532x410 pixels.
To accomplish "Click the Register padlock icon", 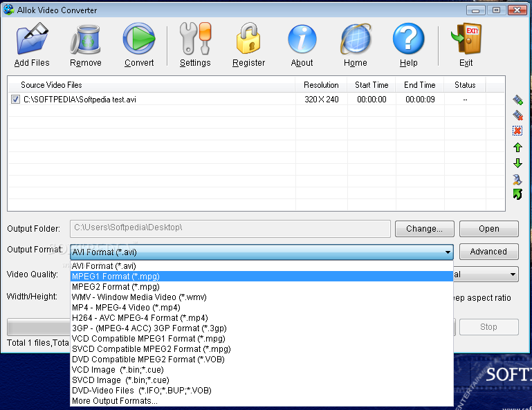I will (x=248, y=38).
